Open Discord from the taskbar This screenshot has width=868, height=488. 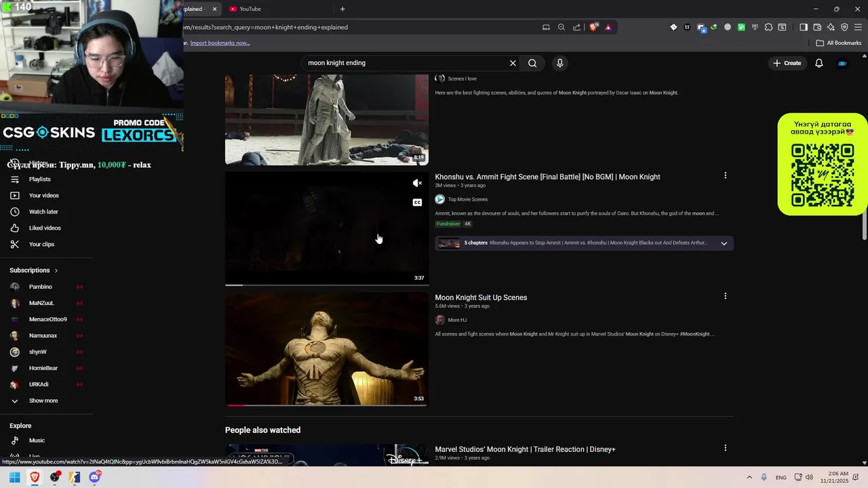(95, 477)
